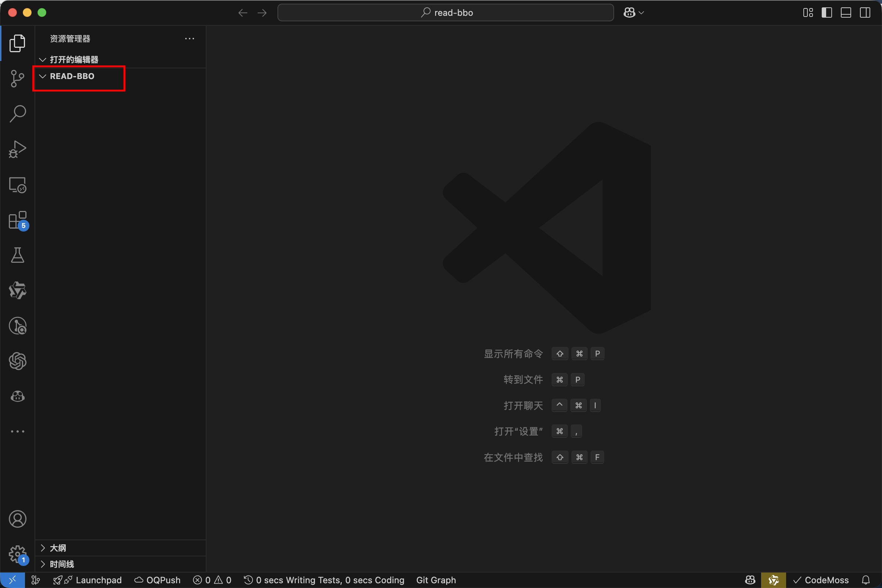
Task: Toggle the primary side bar
Action: point(827,13)
